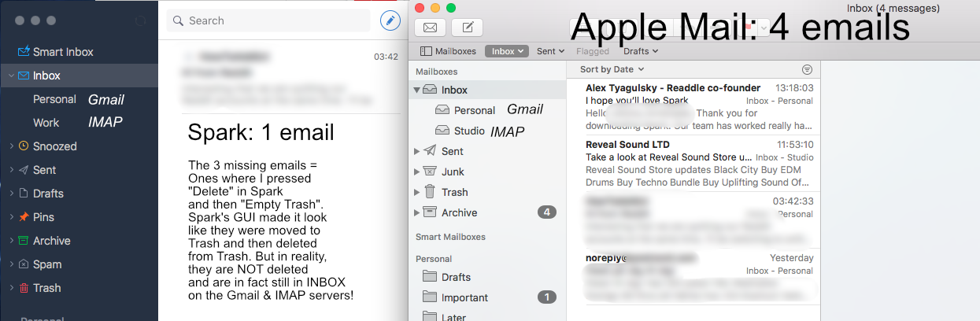
Task: Toggle Mailboxes sidebar in Apple Mail favorites bar
Action: pyautogui.click(x=448, y=51)
